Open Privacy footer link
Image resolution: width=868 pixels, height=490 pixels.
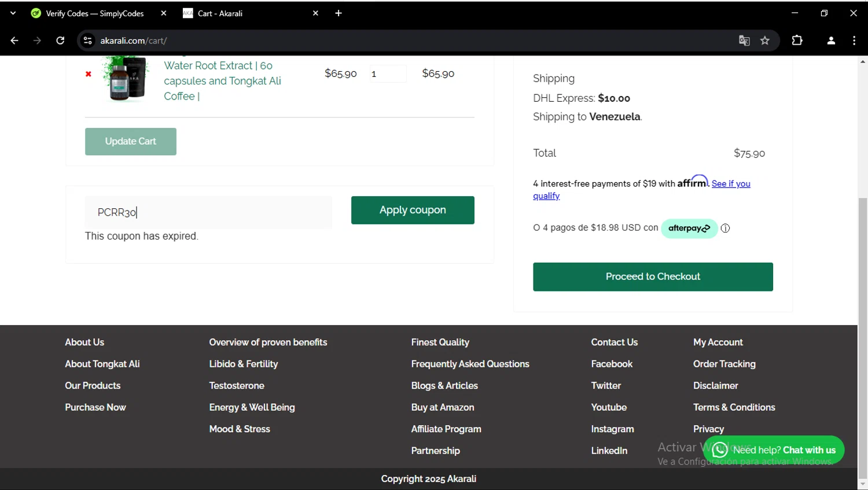point(708,429)
